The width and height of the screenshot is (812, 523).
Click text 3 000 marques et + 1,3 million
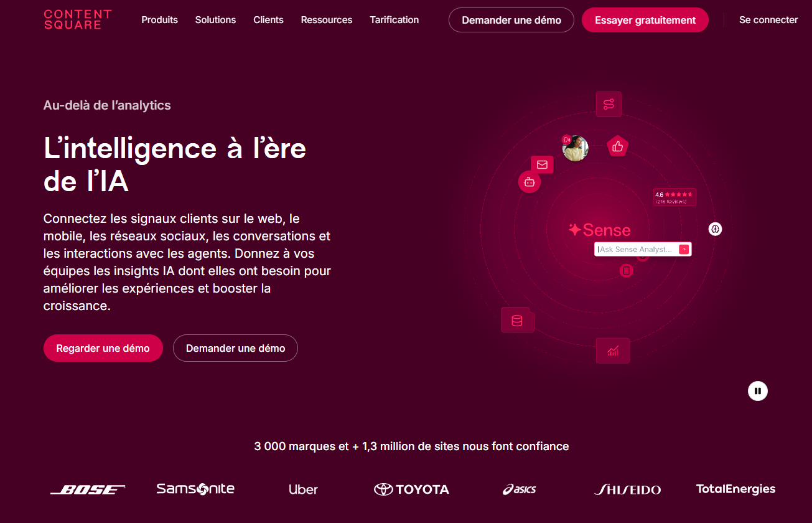[411, 446]
